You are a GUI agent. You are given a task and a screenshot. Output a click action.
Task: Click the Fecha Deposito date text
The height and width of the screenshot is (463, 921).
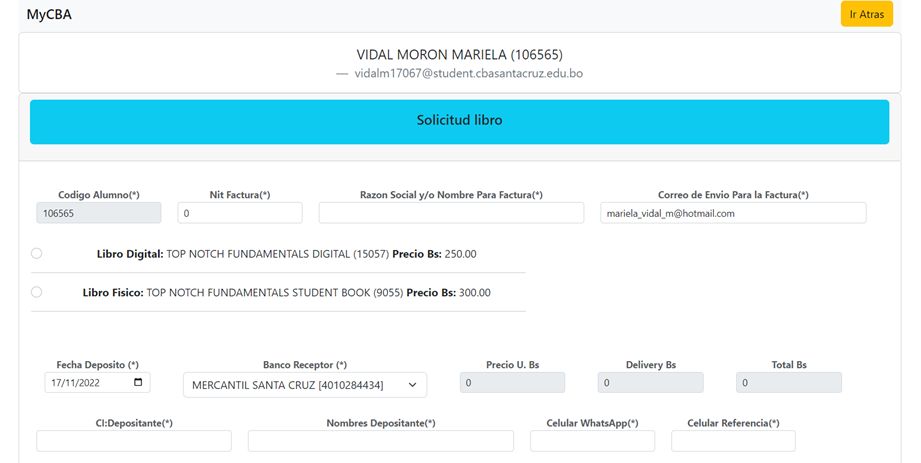pyautogui.click(x=85, y=382)
